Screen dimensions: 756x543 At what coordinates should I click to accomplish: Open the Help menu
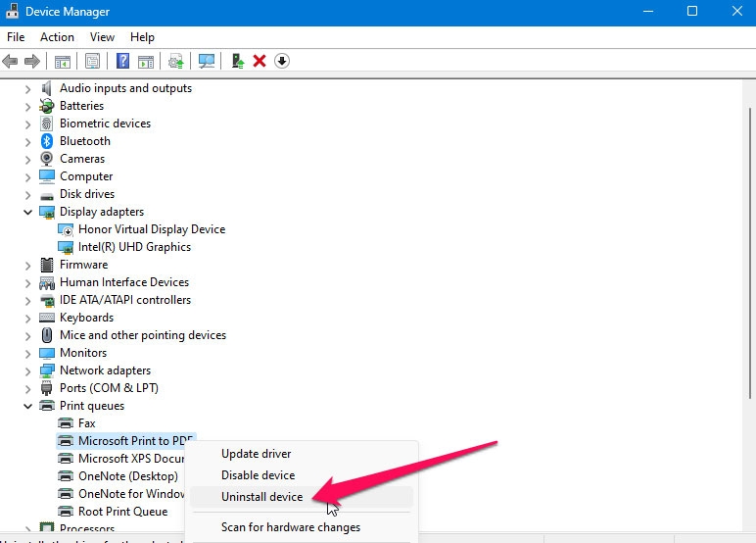click(142, 37)
